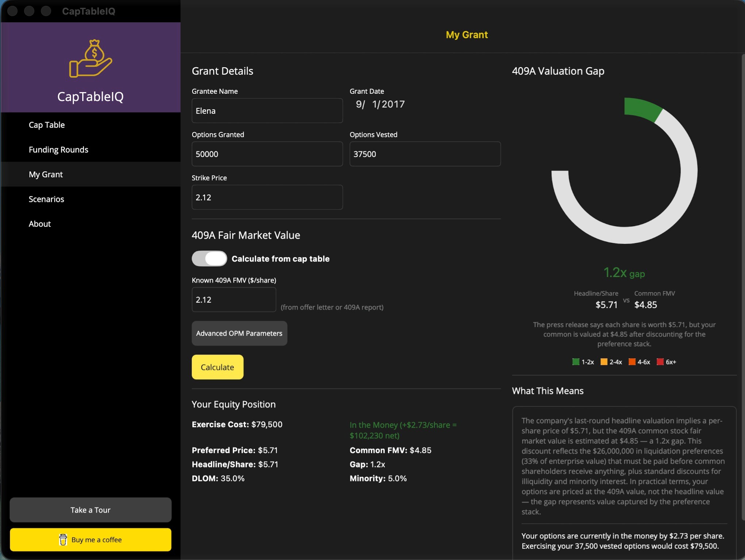Click the CapTableIQ money bag logo

(91, 58)
